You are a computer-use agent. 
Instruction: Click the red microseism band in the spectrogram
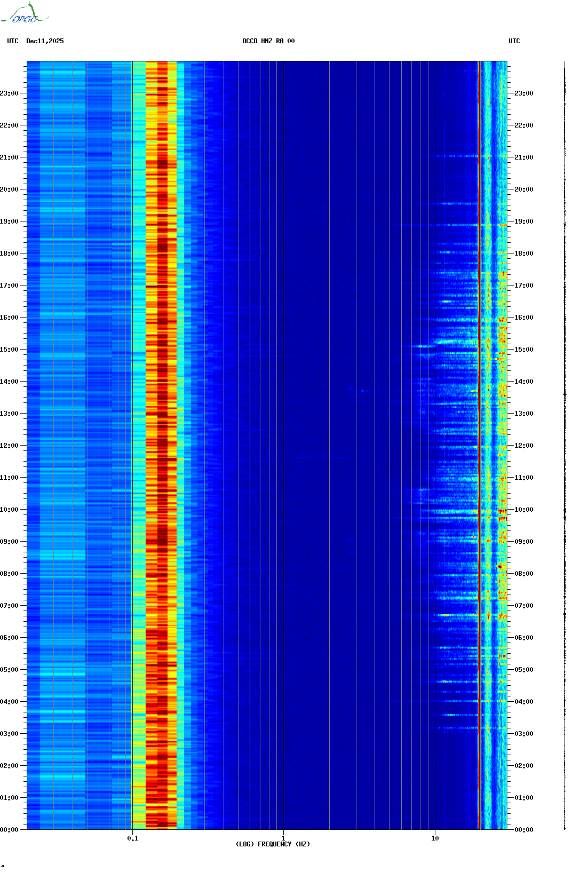162,446
